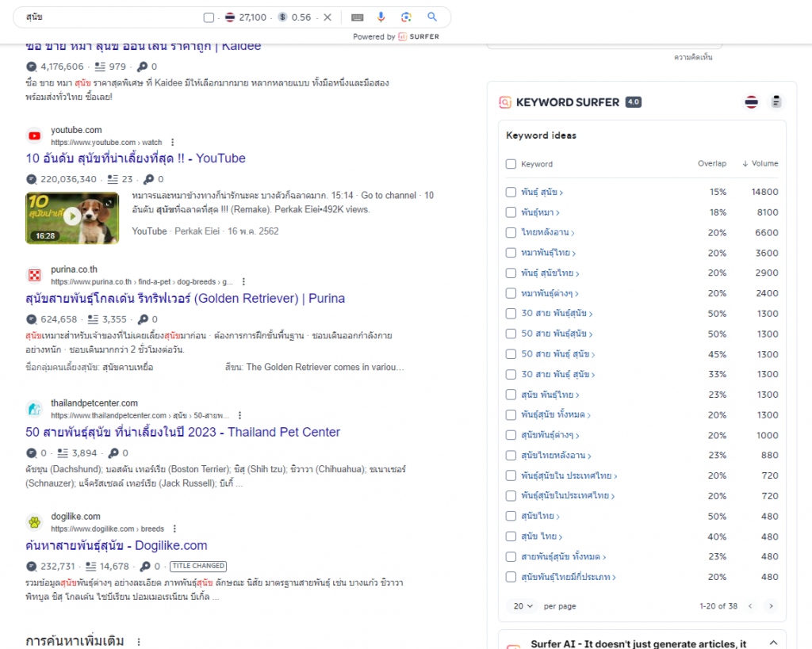The height and width of the screenshot is (649, 812).
Task: Open more options for the youtube.com result
Action: [x=172, y=143]
